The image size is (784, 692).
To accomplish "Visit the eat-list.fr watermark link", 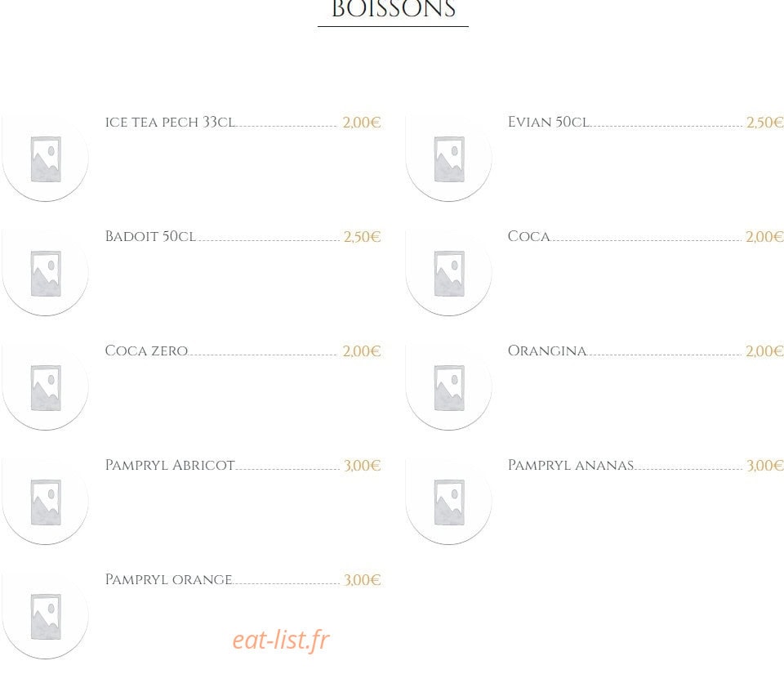I will (281, 640).
